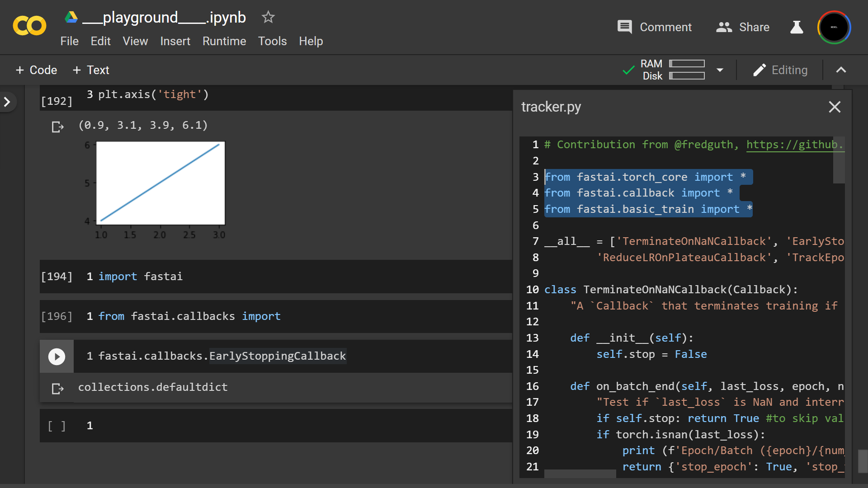Click the tracker.py panel title
Viewport: 868px width, 488px height.
[x=551, y=107]
